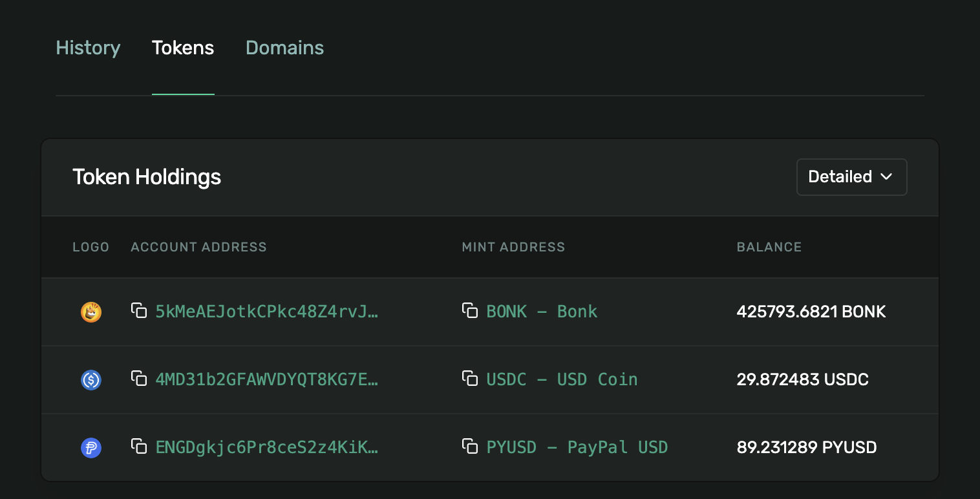Screen dimensions: 980x499
Task: Click the BALANCE column header
Action: click(769, 247)
